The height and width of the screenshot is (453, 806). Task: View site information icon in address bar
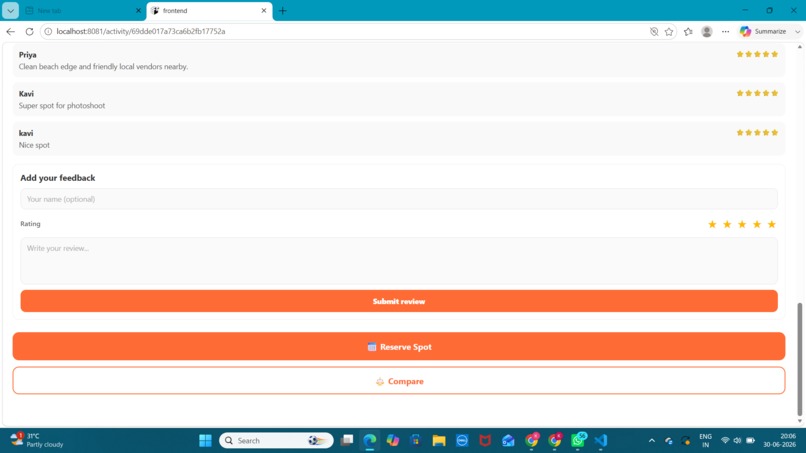pos(48,31)
